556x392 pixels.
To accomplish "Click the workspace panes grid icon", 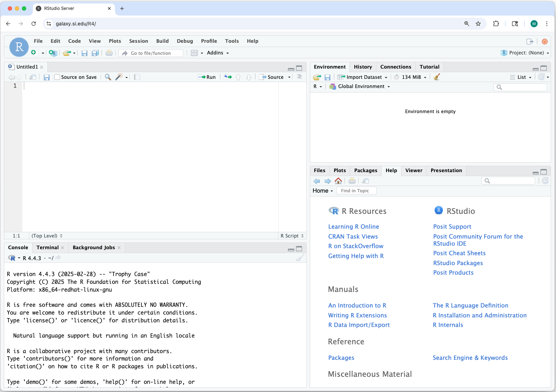I will point(194,53).
